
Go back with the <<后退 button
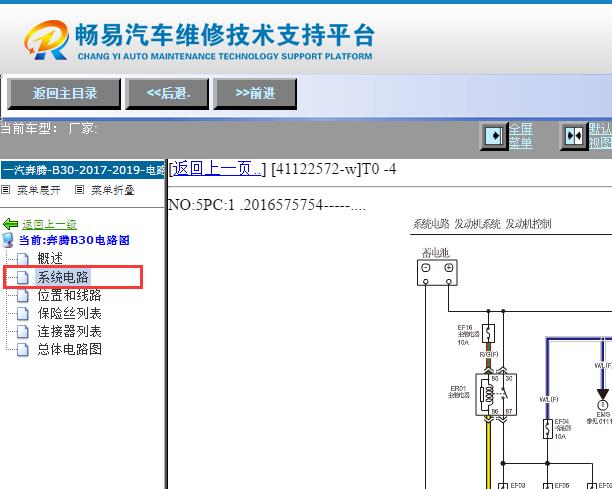[x=167, y=94]
